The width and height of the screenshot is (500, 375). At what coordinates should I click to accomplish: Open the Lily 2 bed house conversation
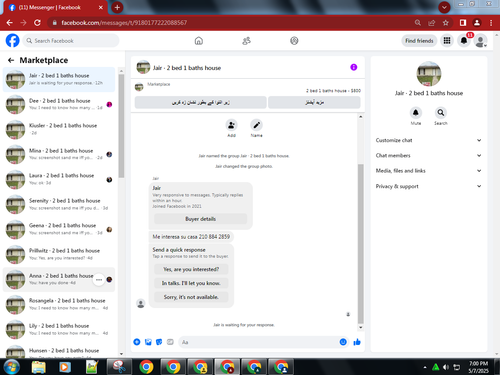59,329
